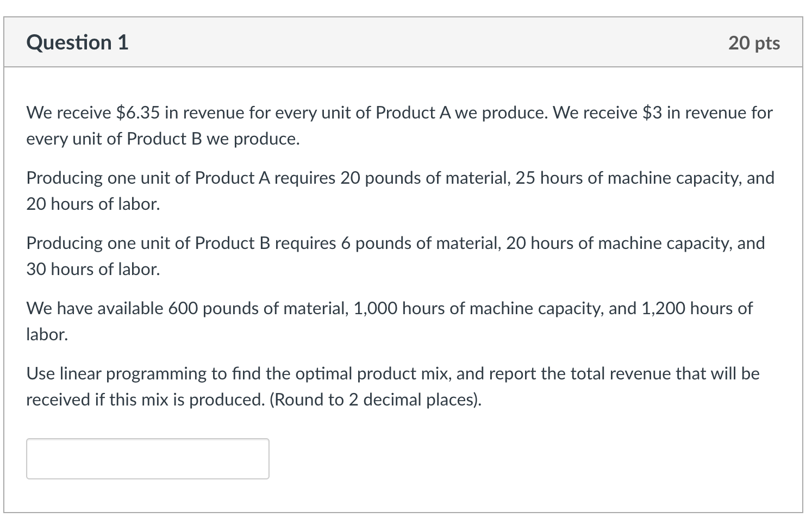Click the revenue answer input box
The width and height of the screenshot is (812, 524).
point(148,459)
